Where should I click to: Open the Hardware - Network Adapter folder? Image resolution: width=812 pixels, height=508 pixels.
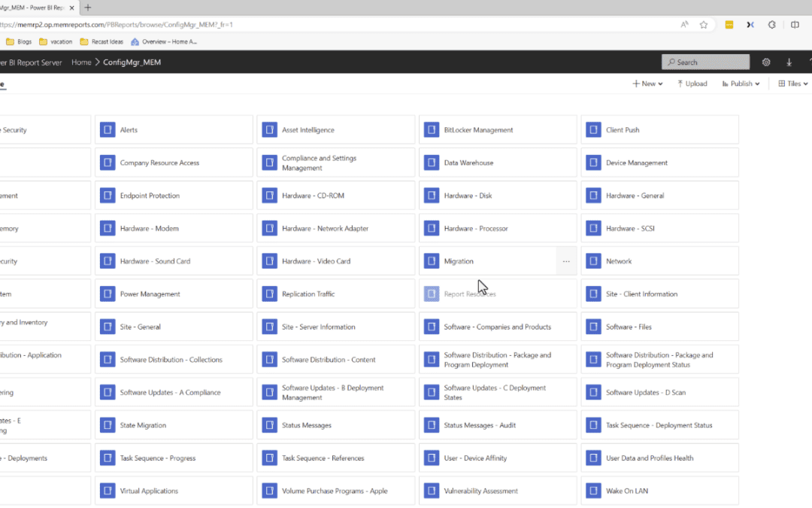coord(335,228)
